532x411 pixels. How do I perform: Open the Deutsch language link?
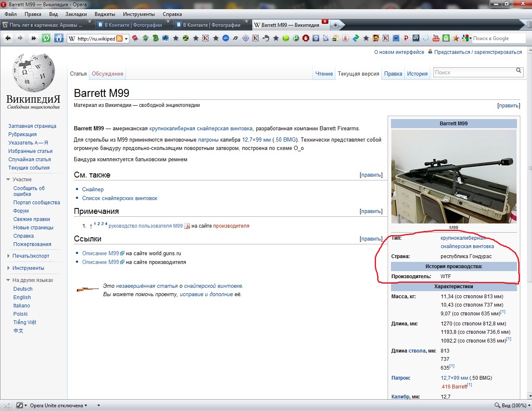pos(23,289)
